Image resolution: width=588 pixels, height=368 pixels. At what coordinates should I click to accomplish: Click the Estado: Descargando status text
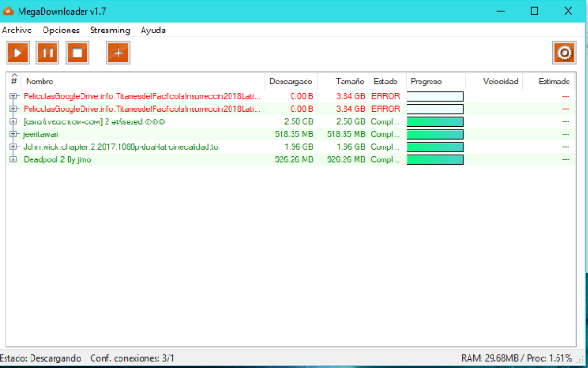[41, 358]
